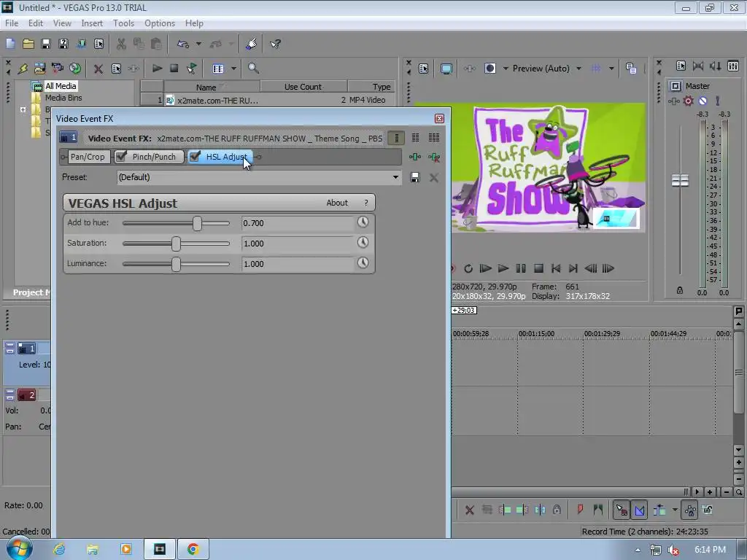This screenshot has height=560, width=747.
Task: Toggle single-column plug-in view button
Action: point(396,138)
